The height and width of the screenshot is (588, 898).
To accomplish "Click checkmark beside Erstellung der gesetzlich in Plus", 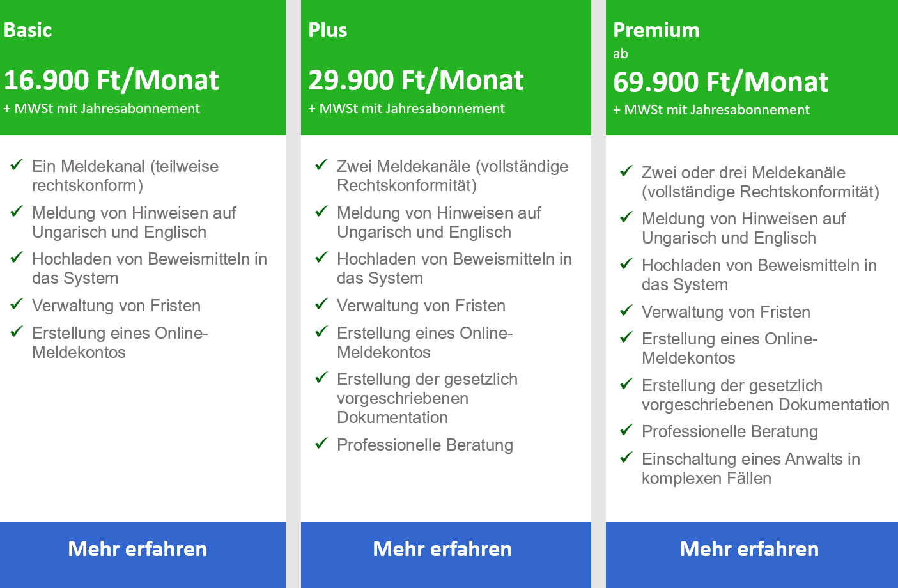I will (x=321, y=378).
